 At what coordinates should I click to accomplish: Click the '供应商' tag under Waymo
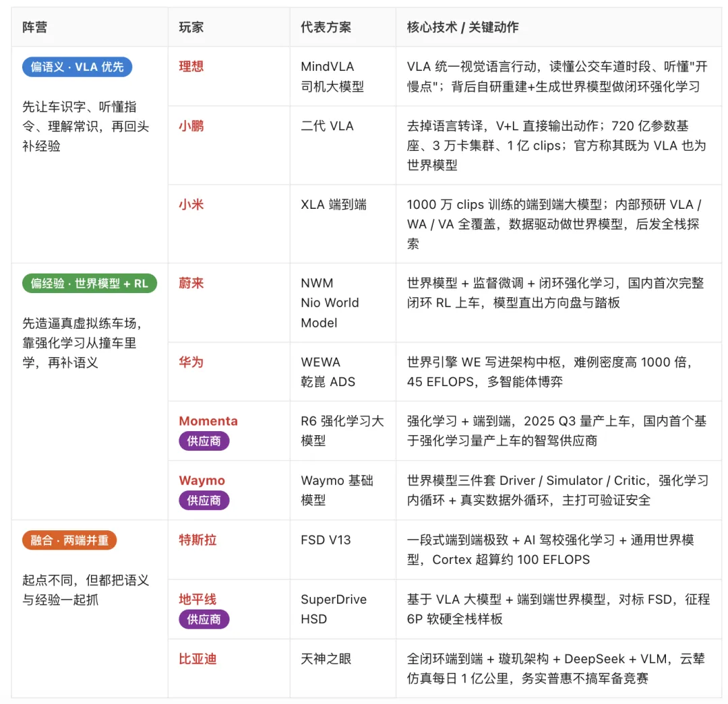click(204, 501)
